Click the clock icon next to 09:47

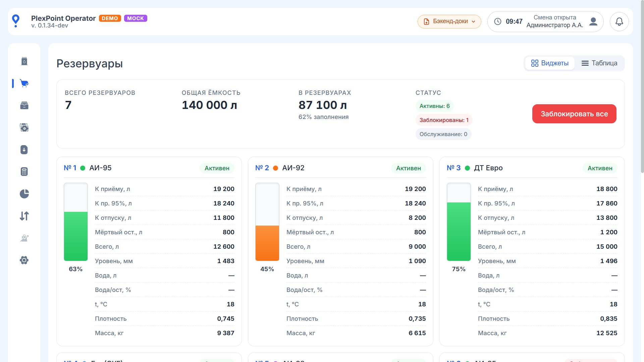click(498, 21)
